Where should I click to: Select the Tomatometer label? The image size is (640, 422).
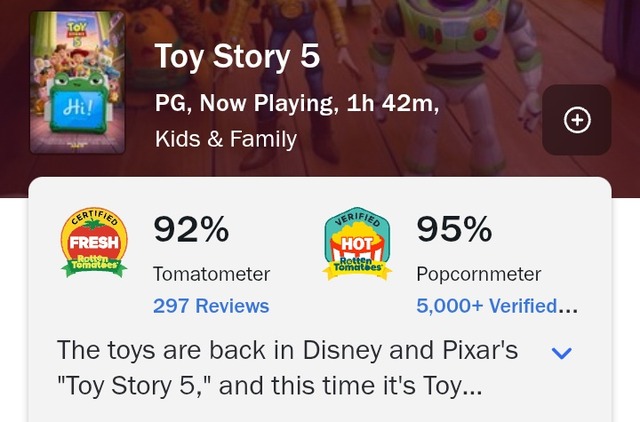tap(211, 274)
